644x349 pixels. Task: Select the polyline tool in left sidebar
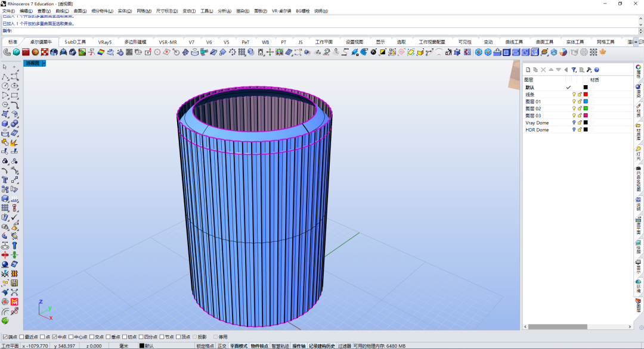[x=5, y=77]
